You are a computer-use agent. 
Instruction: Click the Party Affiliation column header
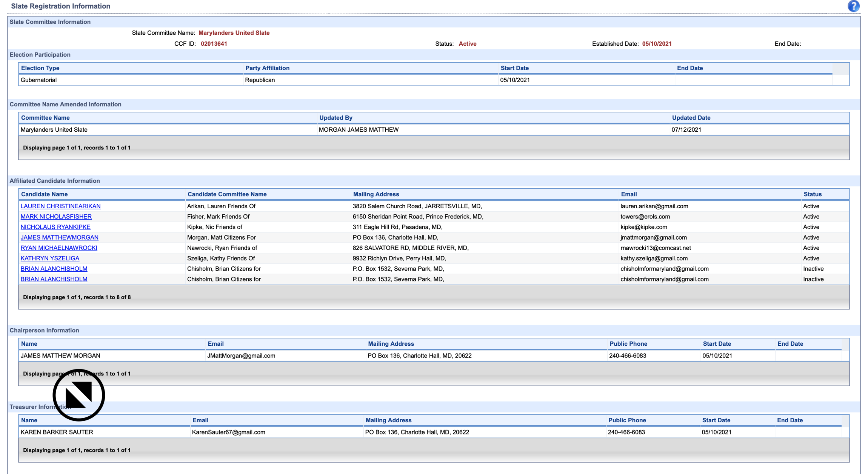267,68
